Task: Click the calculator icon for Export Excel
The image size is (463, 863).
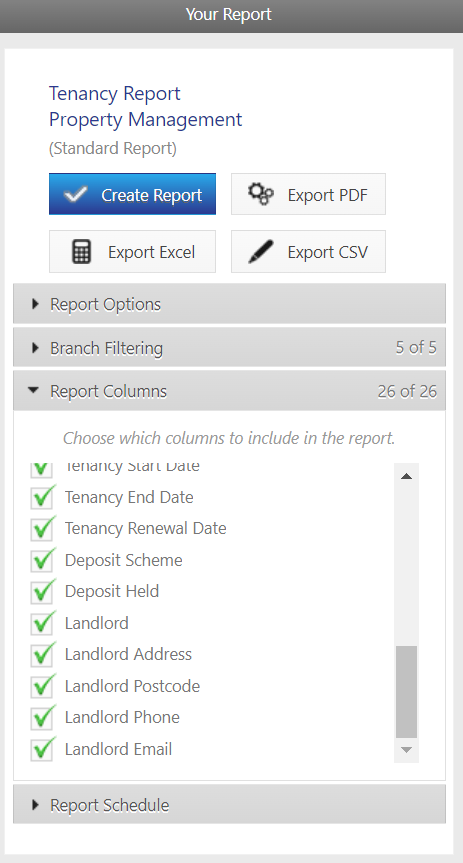Action: (x=81, y=252)
